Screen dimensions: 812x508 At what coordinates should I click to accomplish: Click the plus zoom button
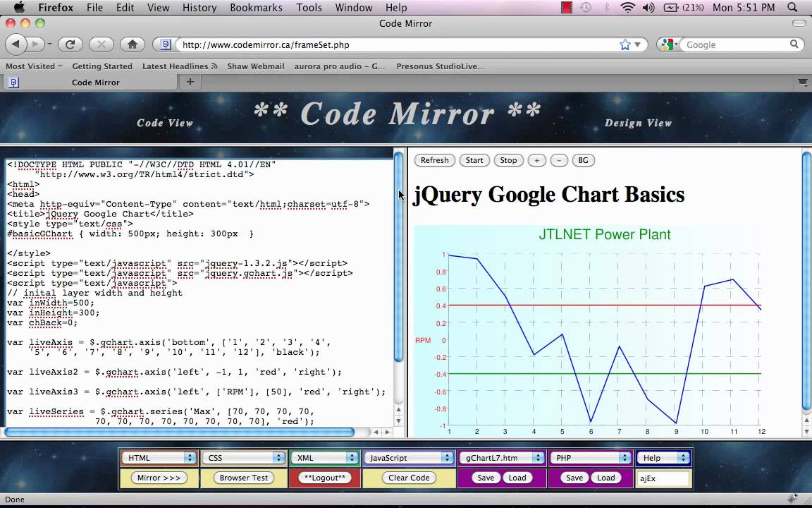(536, 160)
